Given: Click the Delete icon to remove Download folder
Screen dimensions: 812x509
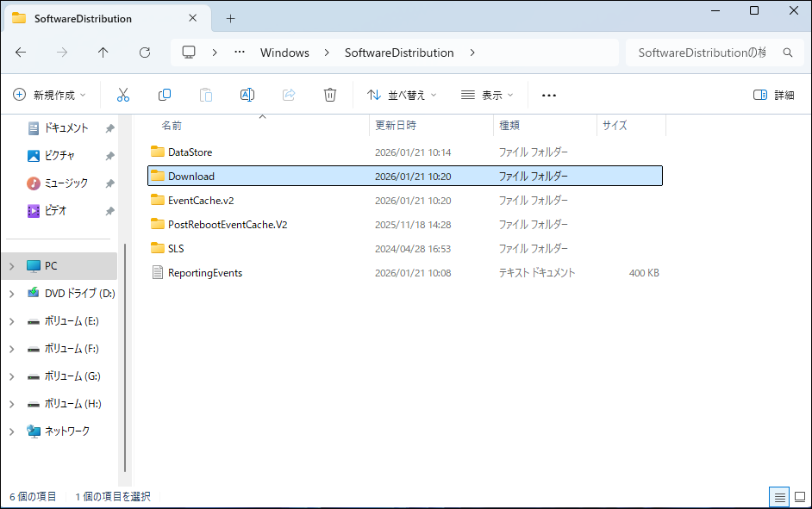Looking at the screenshot, I should coord(329,95).
